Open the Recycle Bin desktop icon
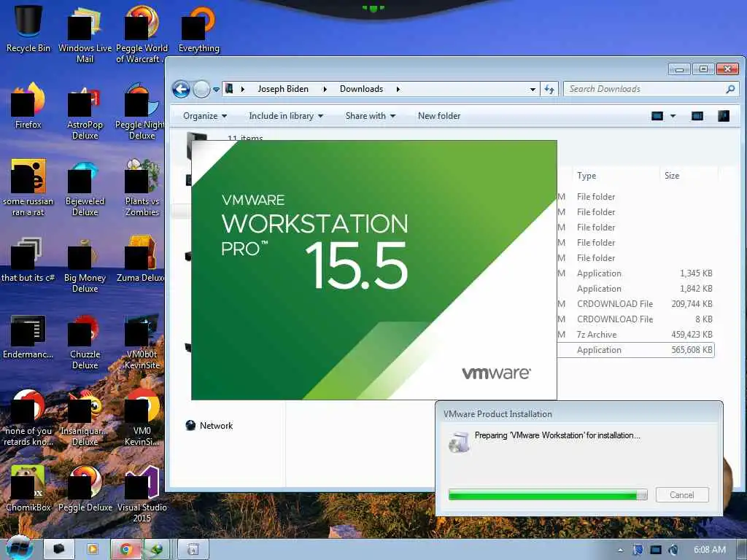This screenshot has width=747, height=560. pos(28,29)
